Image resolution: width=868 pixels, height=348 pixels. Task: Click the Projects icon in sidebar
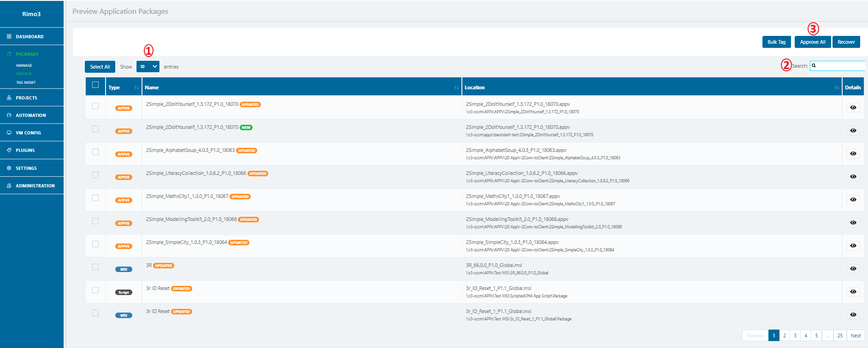9,98
